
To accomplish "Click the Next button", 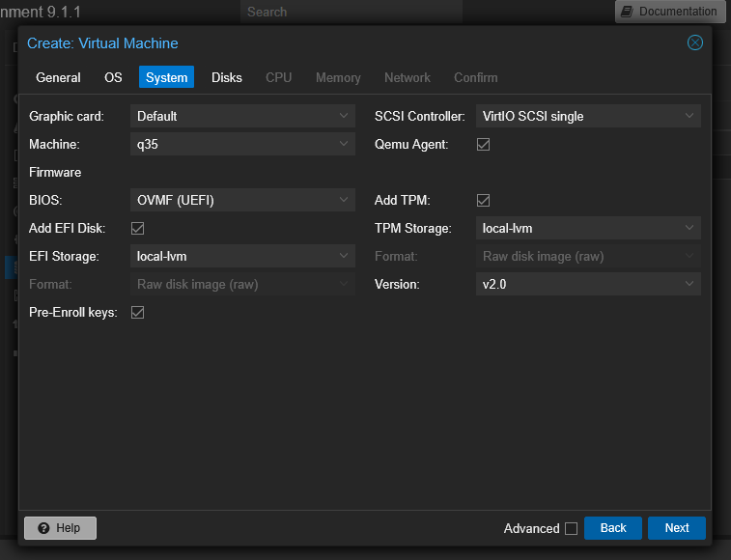I will (677, 528).
